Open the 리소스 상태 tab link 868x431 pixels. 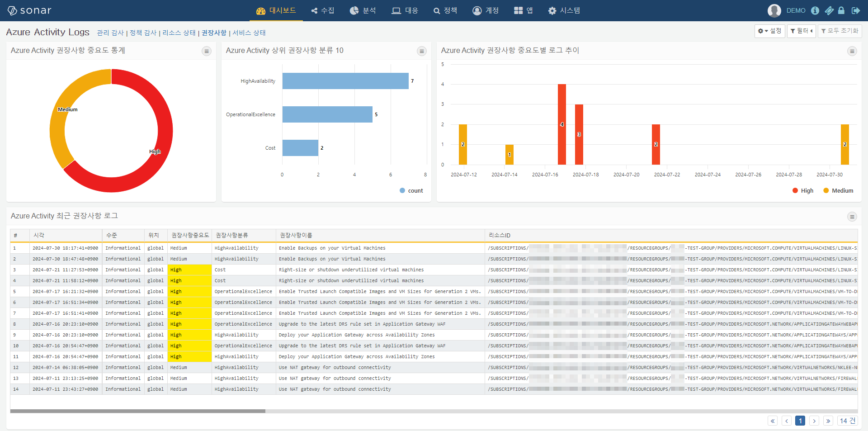(179, 33)
